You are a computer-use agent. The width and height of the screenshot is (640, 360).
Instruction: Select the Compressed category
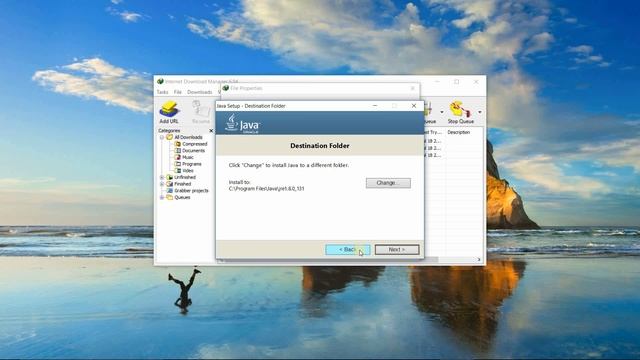(195, 144)
